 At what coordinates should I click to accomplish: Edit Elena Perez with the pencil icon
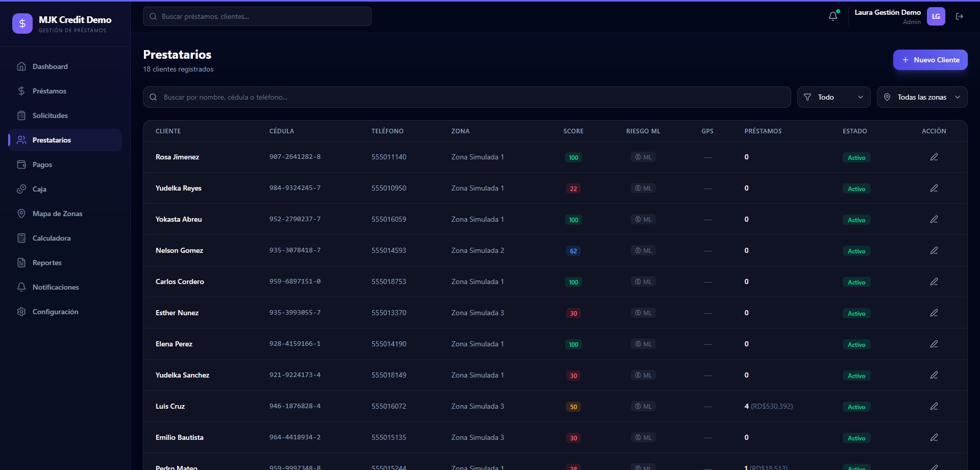click(934, 344)
